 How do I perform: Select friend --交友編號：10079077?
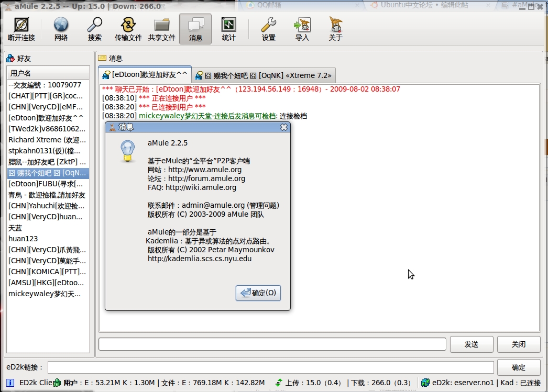[48, 85]
